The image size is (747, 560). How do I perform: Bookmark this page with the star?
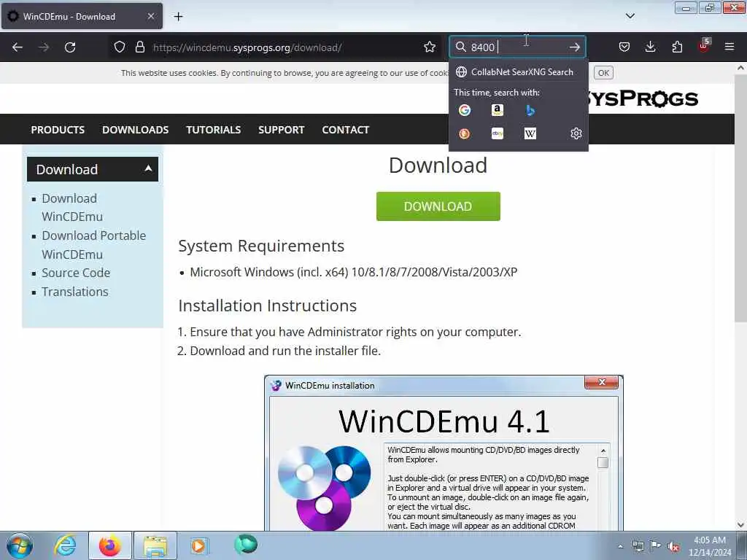coord(430,47)
